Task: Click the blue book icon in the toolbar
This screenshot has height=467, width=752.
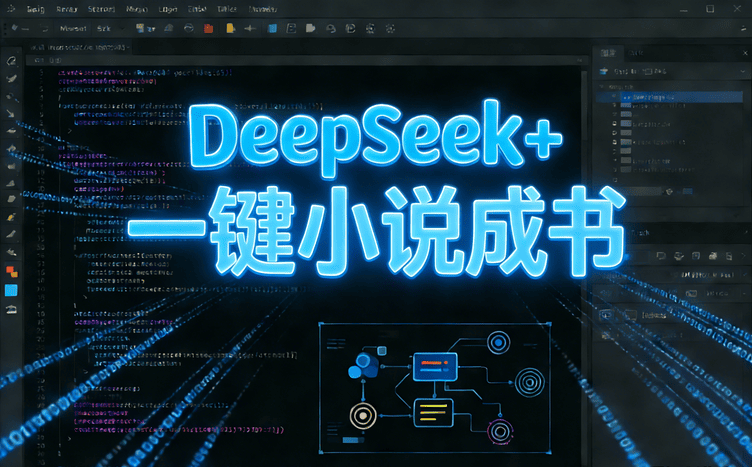Action: click(272, 29)
